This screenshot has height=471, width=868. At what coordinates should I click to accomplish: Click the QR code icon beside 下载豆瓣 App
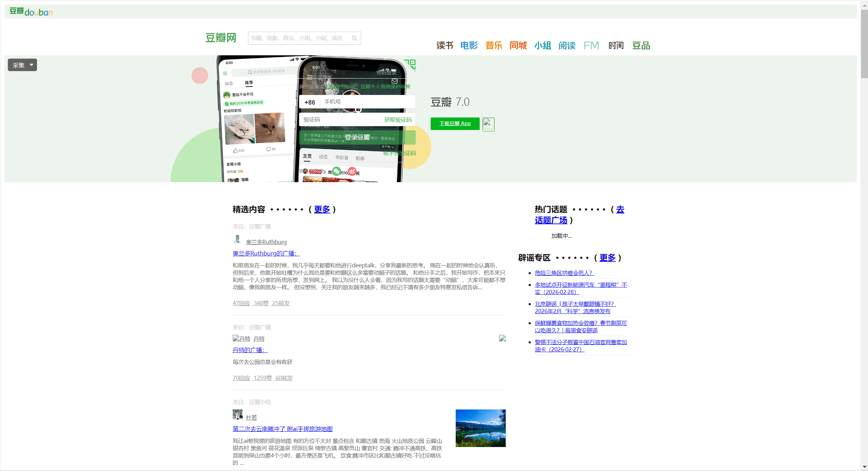point(488,124)
